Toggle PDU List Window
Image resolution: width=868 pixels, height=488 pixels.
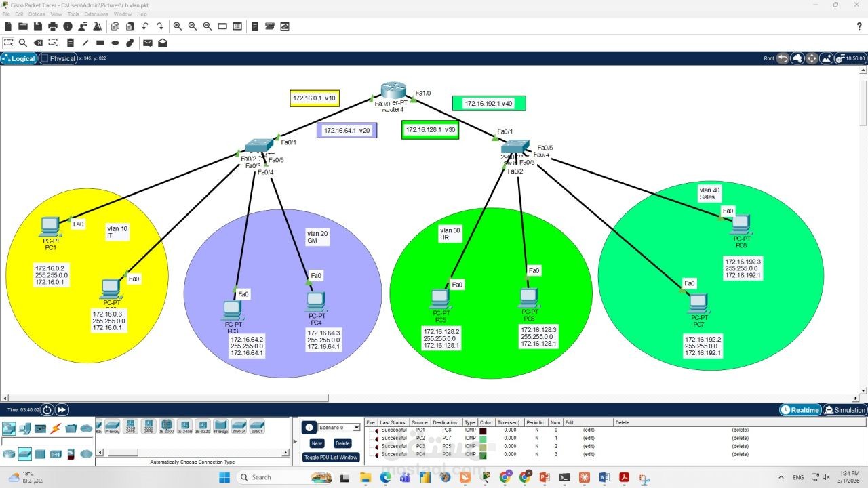tap(332, 457)
